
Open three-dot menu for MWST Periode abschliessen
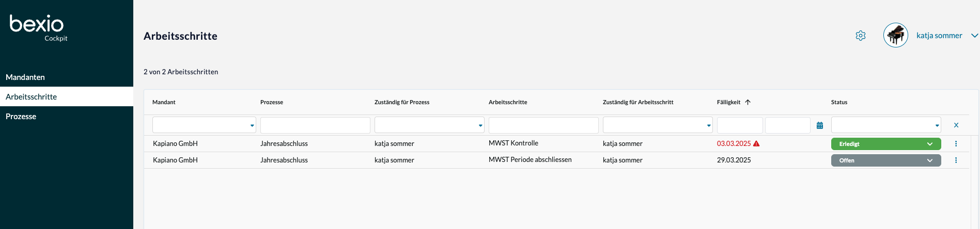pyautogui.click(x=956, y=160)
